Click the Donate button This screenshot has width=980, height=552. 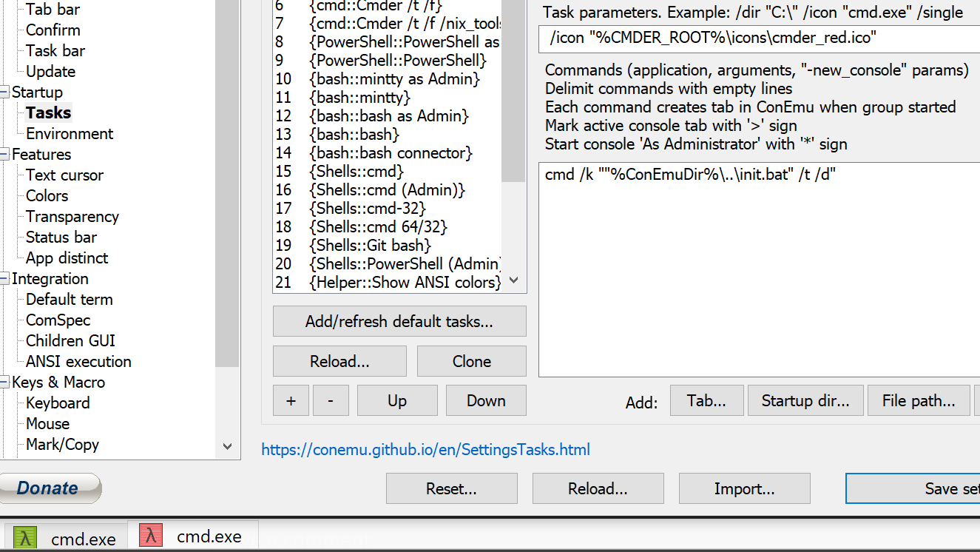[x=50, y=488]
